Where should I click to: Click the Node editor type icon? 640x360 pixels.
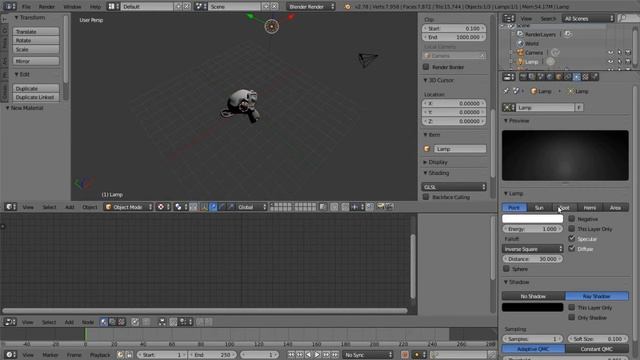tap(10, 322)
